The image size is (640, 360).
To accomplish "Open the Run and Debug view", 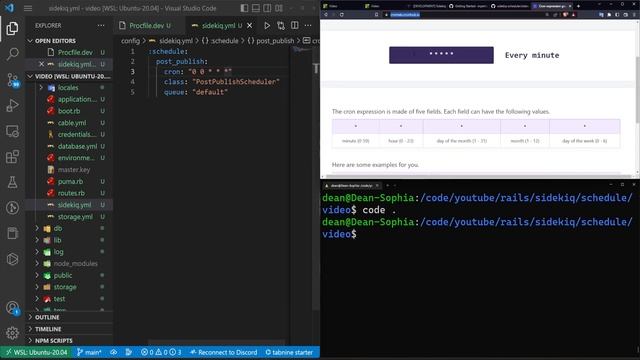I will point(12,105).
